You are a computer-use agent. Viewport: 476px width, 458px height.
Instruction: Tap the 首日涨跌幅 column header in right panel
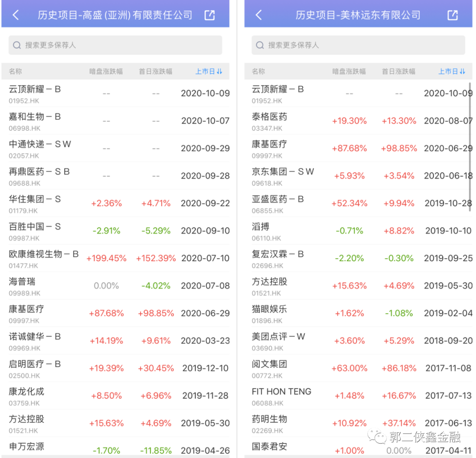pos(398,71)
